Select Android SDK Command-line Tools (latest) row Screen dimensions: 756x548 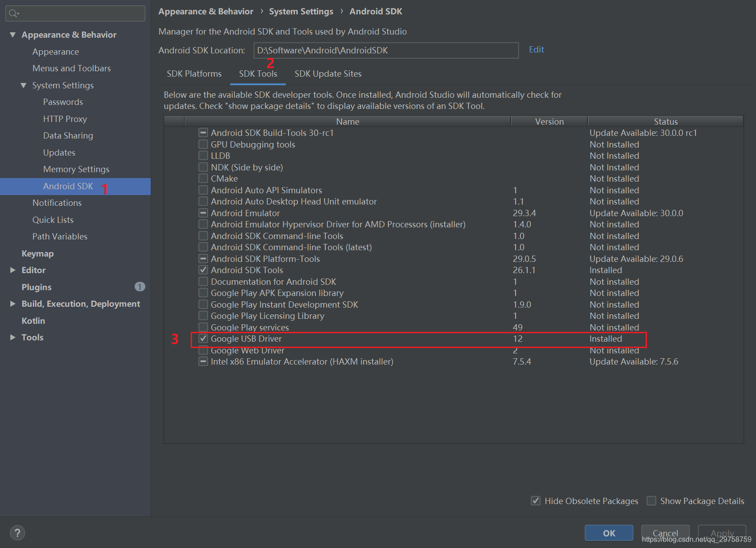(454, 247)
